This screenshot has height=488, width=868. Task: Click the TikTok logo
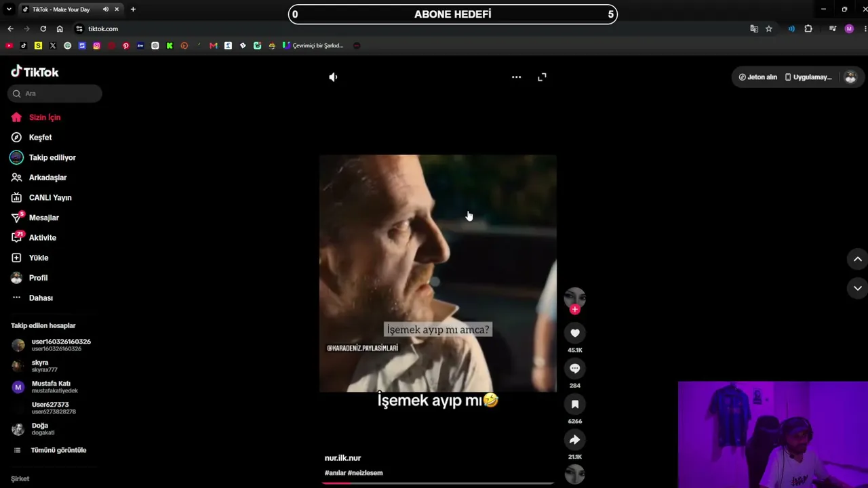coord(35,72)
